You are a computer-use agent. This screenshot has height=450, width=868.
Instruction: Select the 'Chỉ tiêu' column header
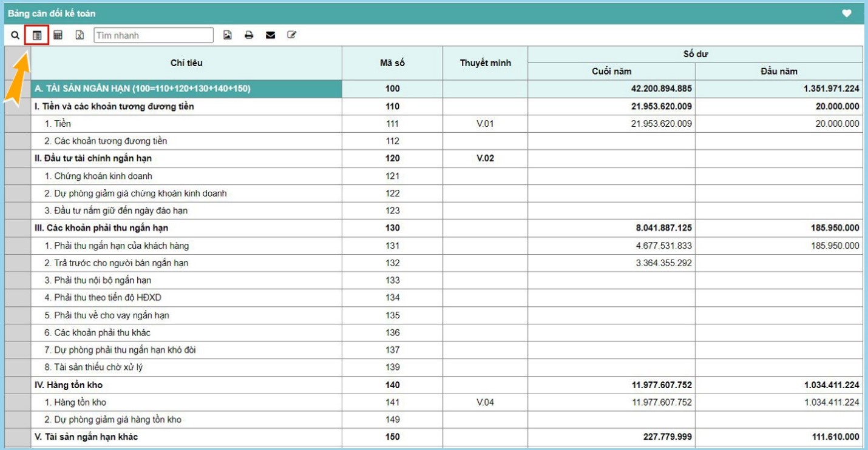[186, 63]
